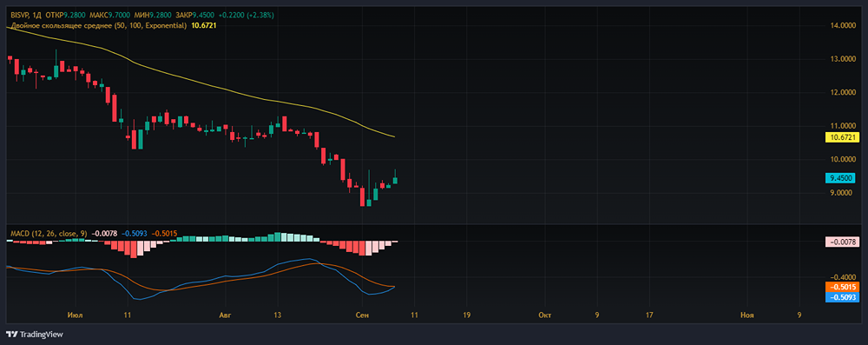This screenshot has height=345, width=868.
Task: Click the 9.0000 price scale label
Action: tap(842, 193)
